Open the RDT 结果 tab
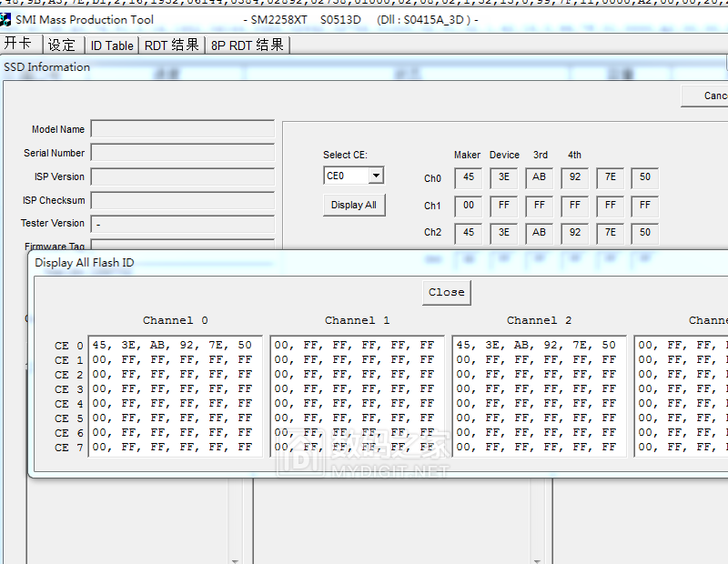The width and height of the screenshot is (728, 564). coord(172,45)
